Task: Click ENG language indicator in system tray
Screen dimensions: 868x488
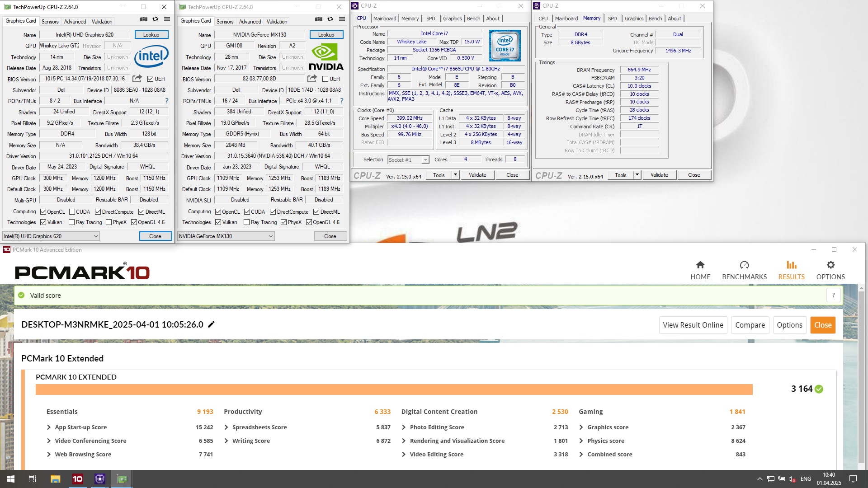Action: (x=806, y=479)
